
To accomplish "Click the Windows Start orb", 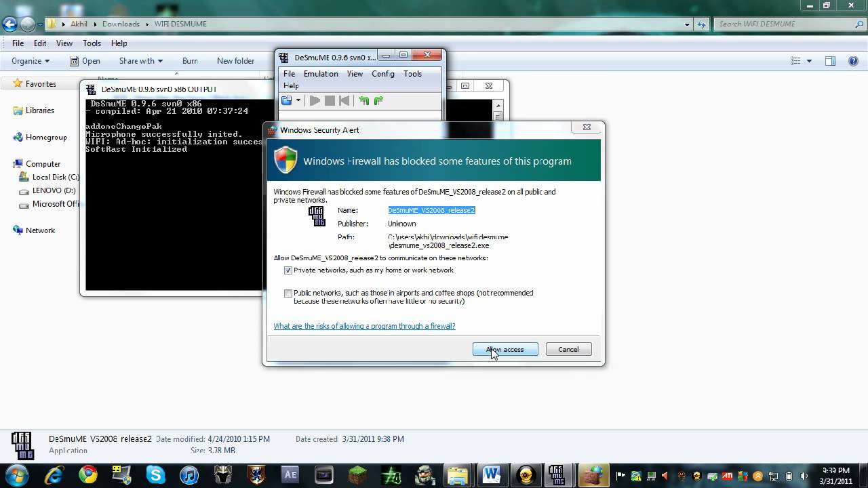I will tap(16, 474).
